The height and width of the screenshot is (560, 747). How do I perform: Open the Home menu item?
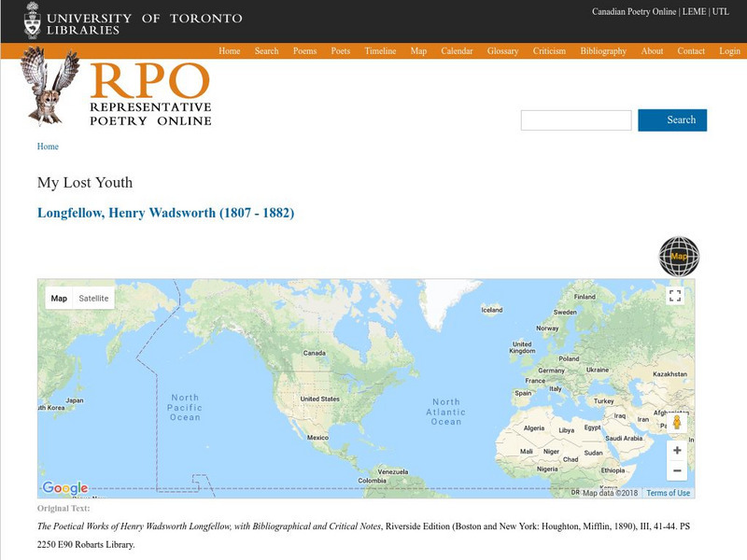229,51
